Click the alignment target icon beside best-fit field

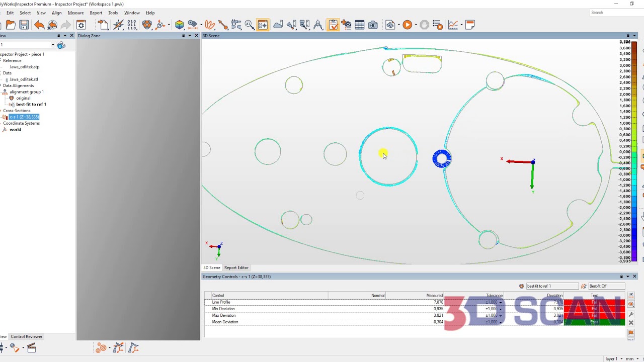522,286
